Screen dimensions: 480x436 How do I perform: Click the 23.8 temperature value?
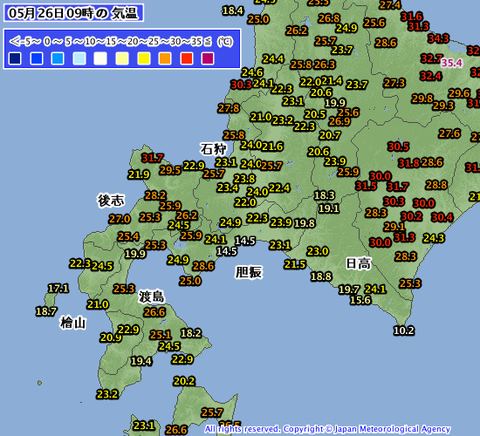click(245, 179)
